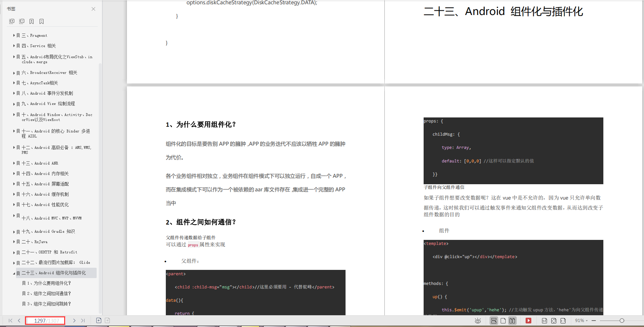This screenshot has height=327, width=644.
Task: Click the chapter title 二十三、Android 组件化与插件化
Action: [503, 11]
